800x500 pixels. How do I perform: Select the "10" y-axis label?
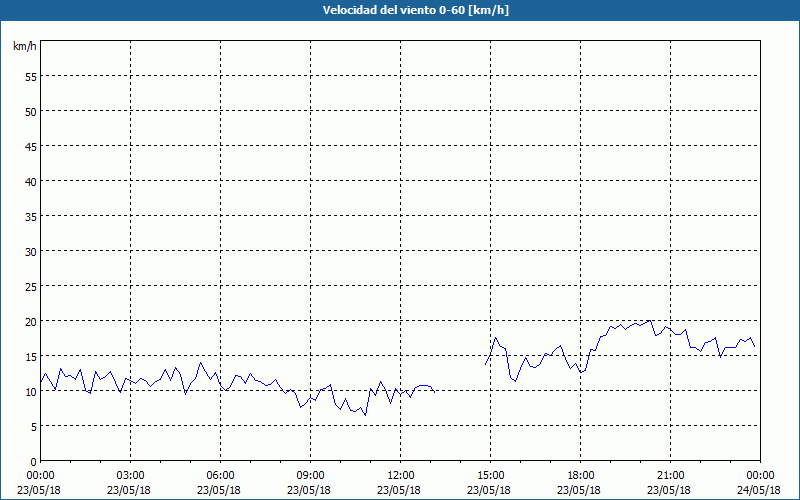click(x=30, y=391)
